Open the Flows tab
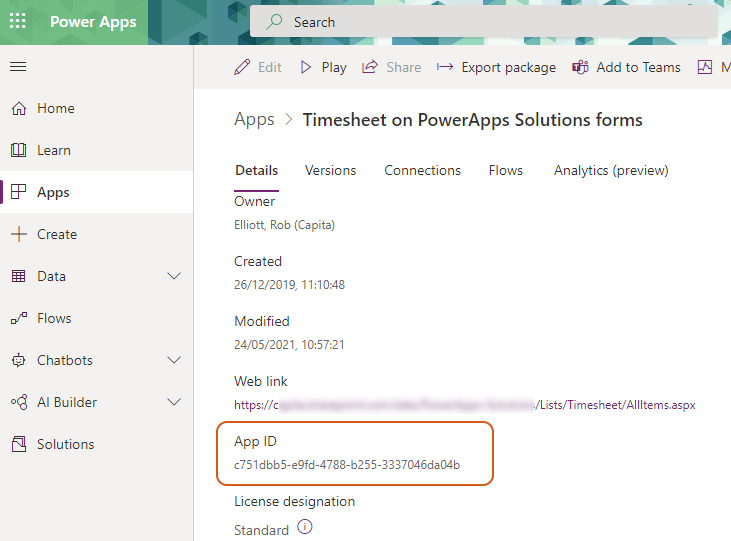 pyautogui.click(x=506, y=171)
